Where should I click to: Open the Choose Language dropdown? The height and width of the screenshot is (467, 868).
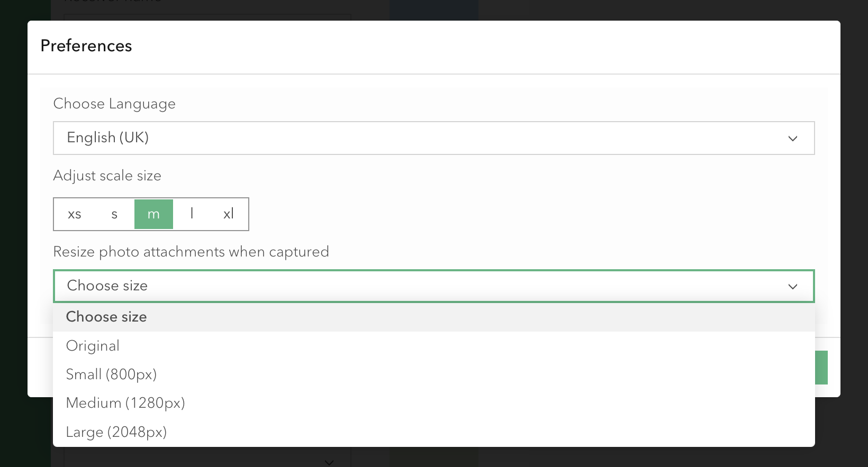[433, 138]
